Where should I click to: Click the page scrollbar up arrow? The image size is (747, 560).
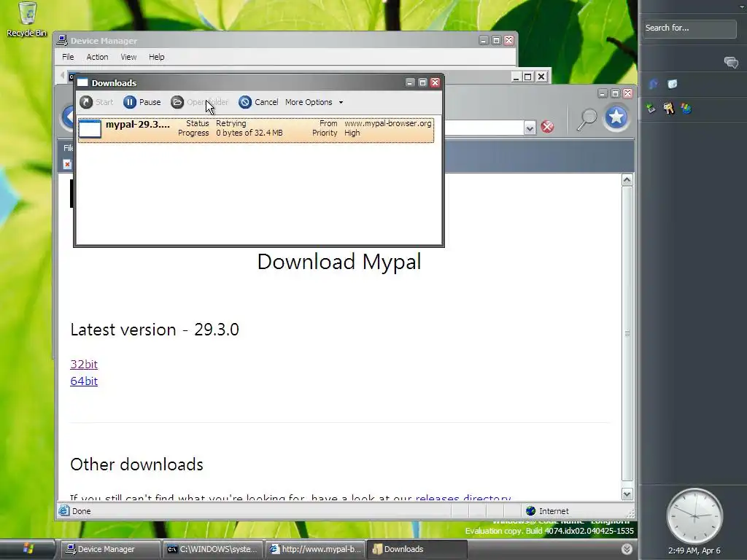pyautogui.click(x=627, y=180)
